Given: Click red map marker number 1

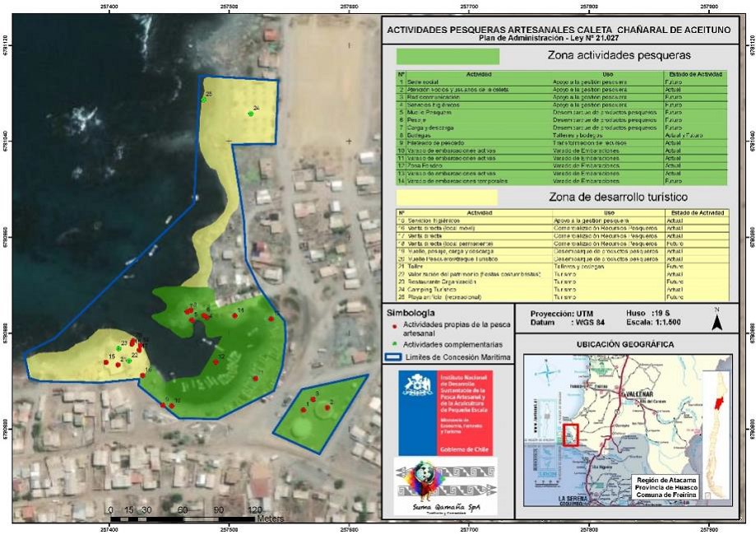Looking at the screenshot, I should (x=304, y=410).
